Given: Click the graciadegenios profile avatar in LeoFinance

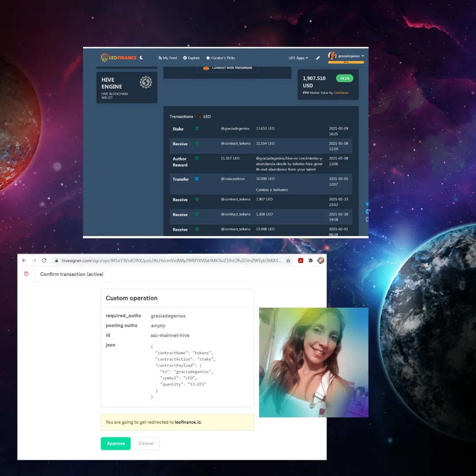Looking at the screenshot, I should [x=332, y=56].
